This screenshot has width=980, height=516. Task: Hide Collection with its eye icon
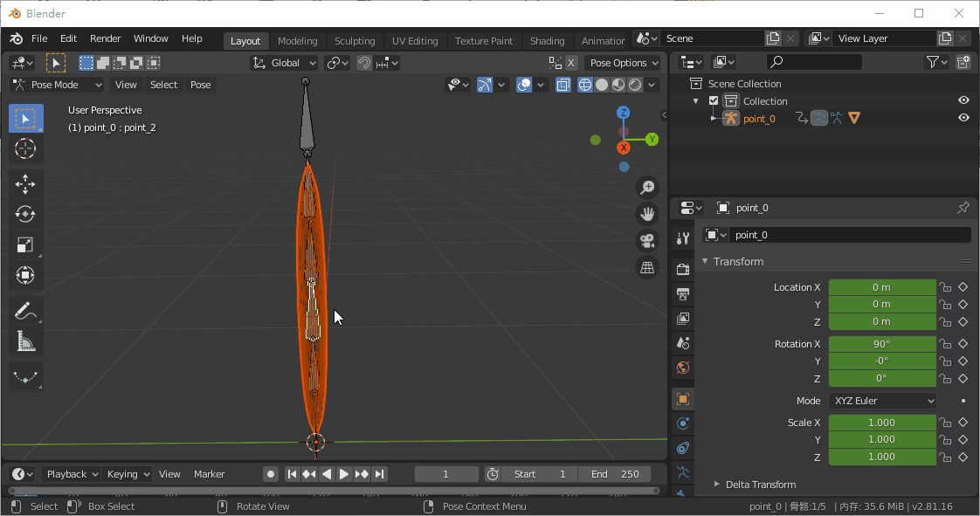click(963, 100)
